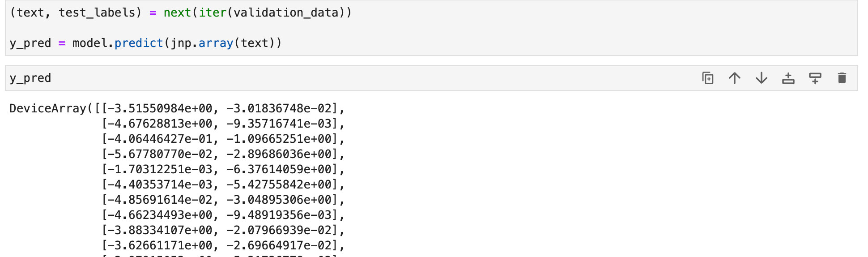Insert a new cell below y_pred
This screenshot has width=868, height=257.
click(x=815, y=78)
